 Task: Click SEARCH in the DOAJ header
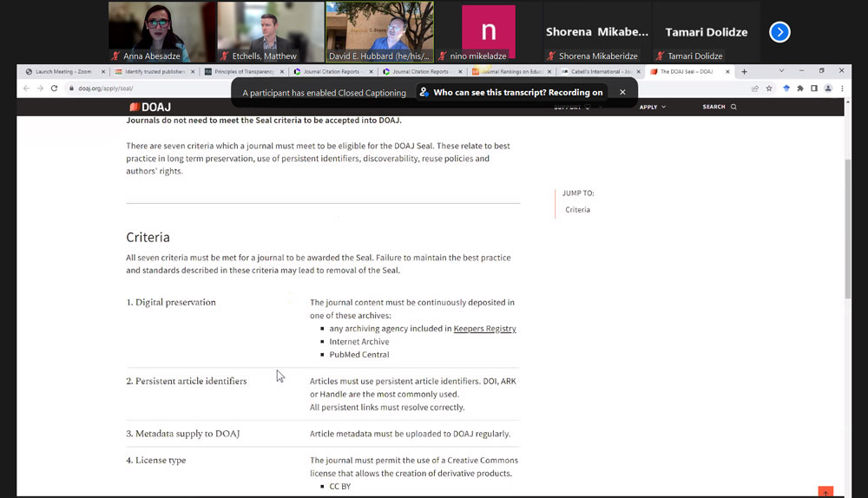tap(719, 107)
